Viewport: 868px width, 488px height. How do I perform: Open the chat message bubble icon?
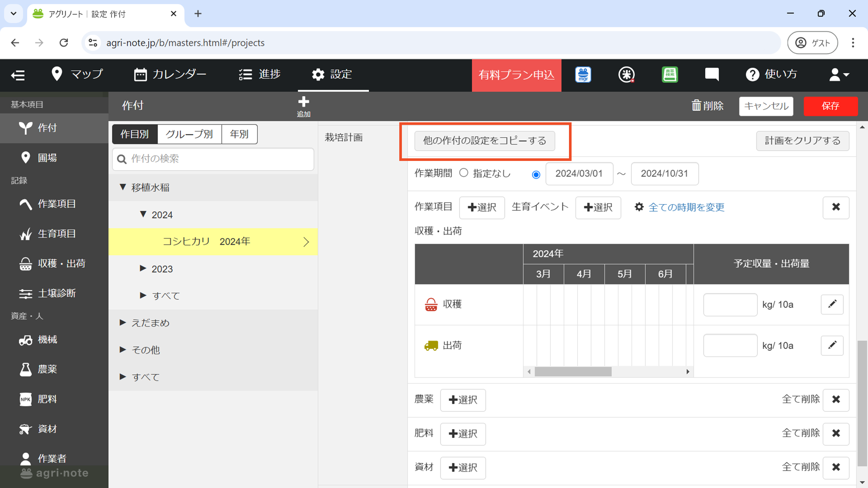click(712, 75)
